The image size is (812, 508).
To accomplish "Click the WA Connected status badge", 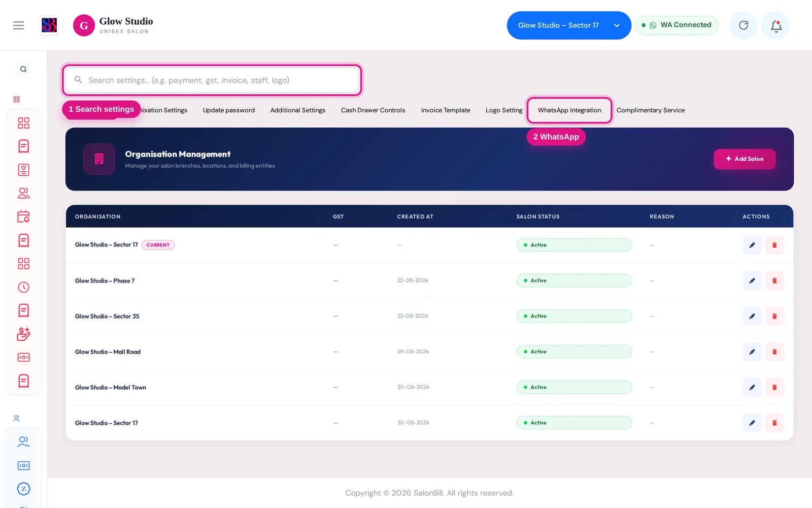I will click(676, 25).
